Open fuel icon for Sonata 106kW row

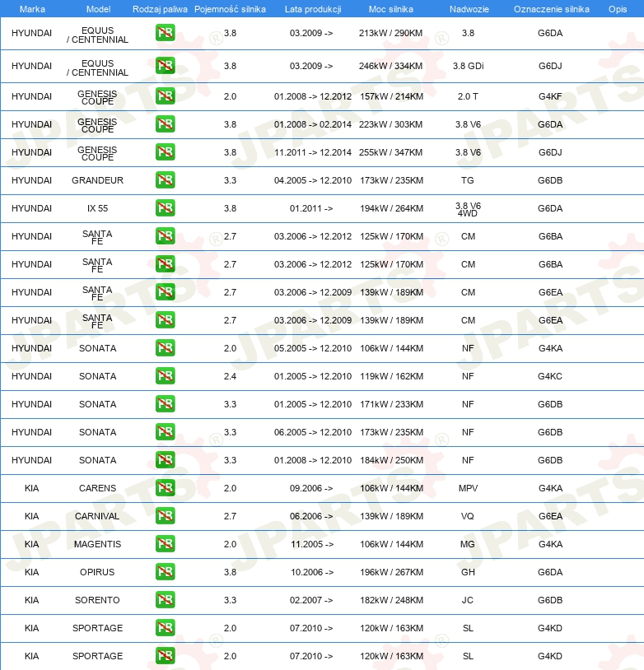(165, 348)
